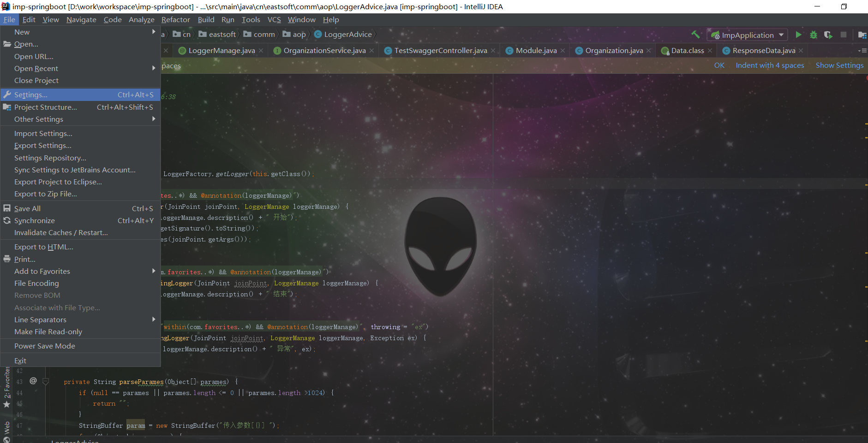Viewport: 868px width, 443px height.
Task: Close the LoggerManage.java tab
Action: pyautogui.click(x=261, y=51)
